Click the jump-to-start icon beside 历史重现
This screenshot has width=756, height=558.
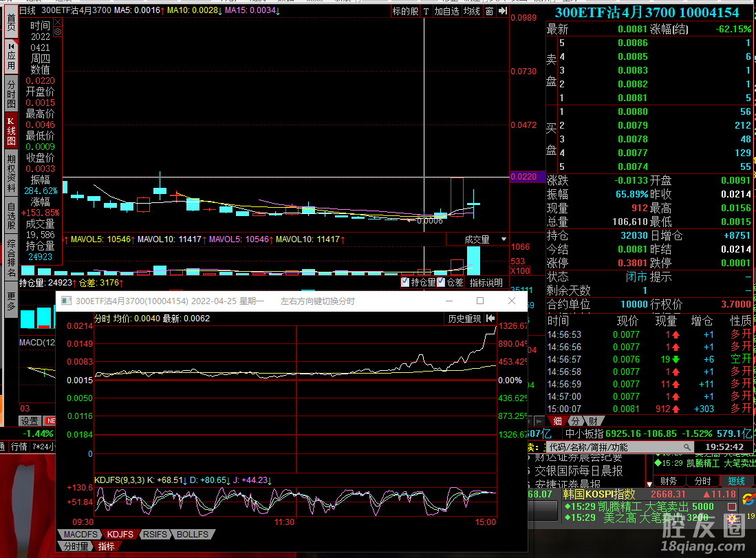click(x=490, y=319)
